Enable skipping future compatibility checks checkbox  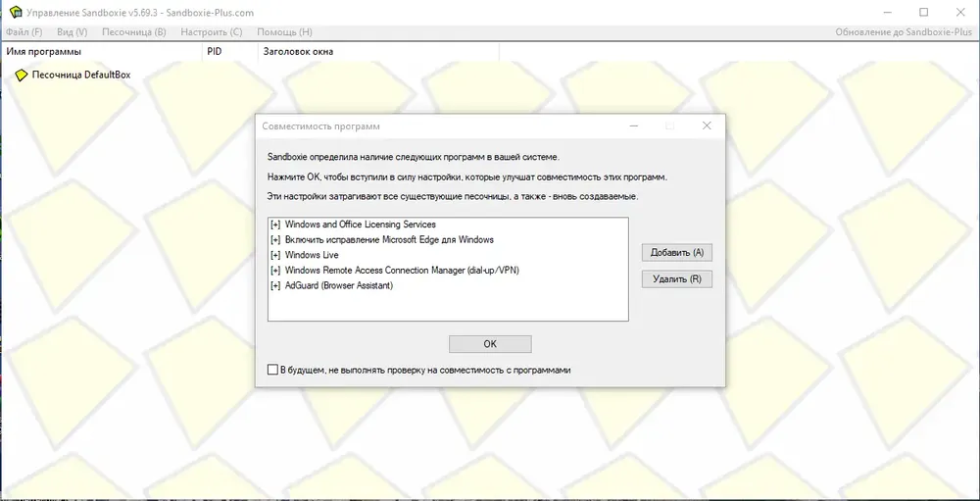272,370
